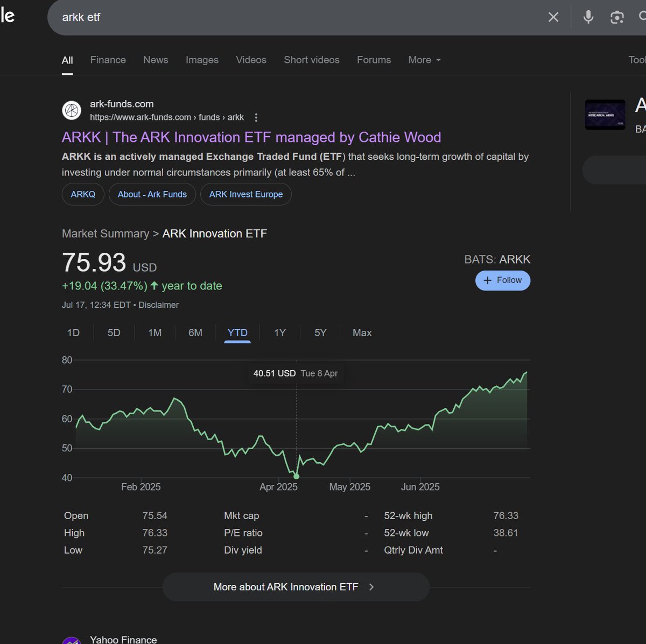Image resolution: width=646 pixels, height=644 pixels.
Task: Clear the search box with the X icon
Action: coord(553,17)
